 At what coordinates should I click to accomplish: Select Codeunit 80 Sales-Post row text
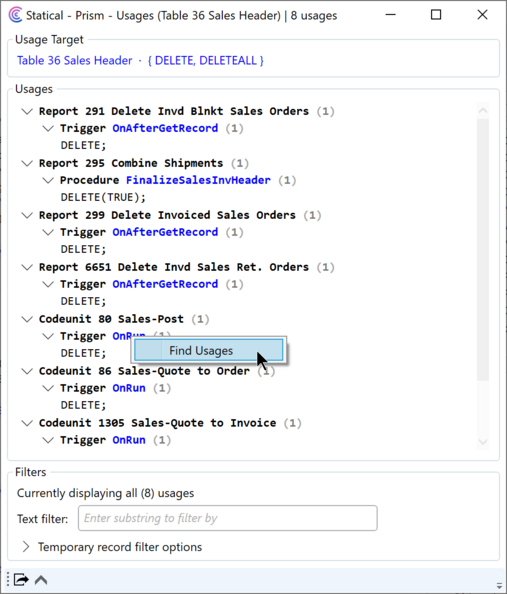click(x=111, y=319)
